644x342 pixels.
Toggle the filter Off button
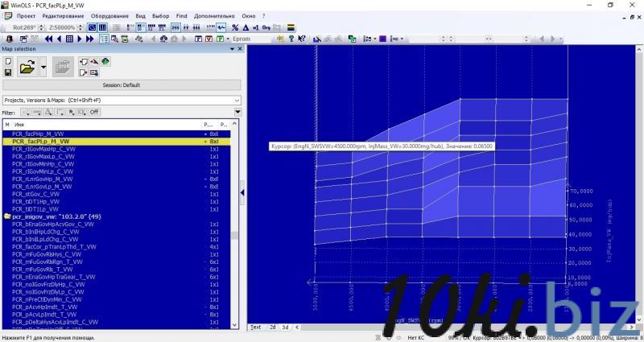(x=93, y=112)
